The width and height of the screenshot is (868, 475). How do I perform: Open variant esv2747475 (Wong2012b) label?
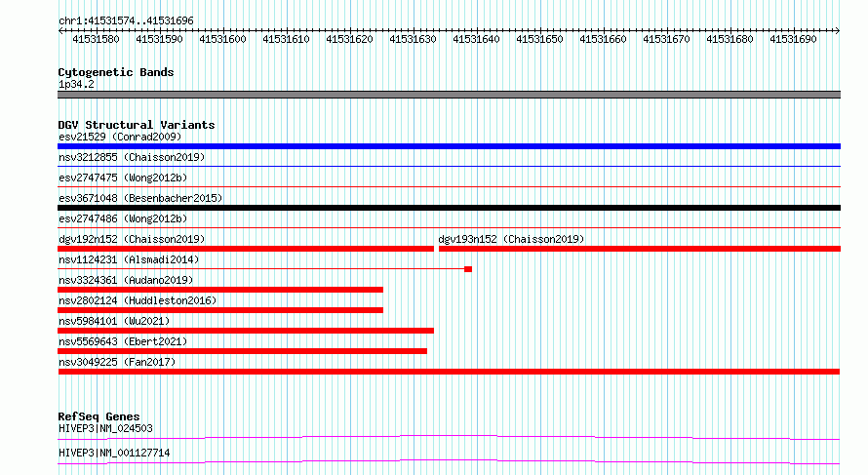tap(123, 178)
